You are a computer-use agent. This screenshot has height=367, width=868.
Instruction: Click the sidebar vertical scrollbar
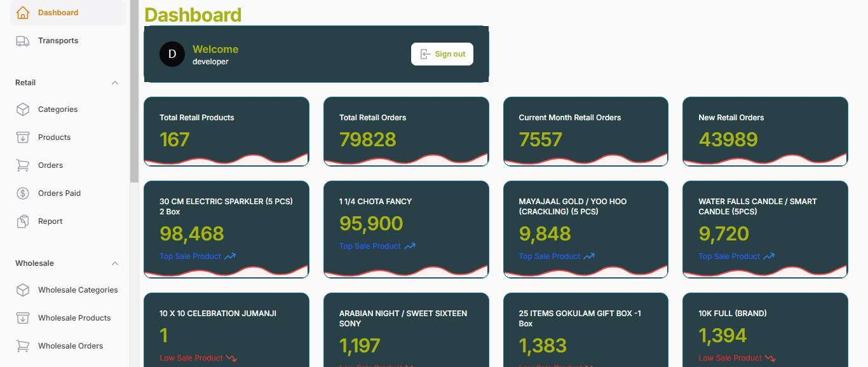(x=134, y=95)
